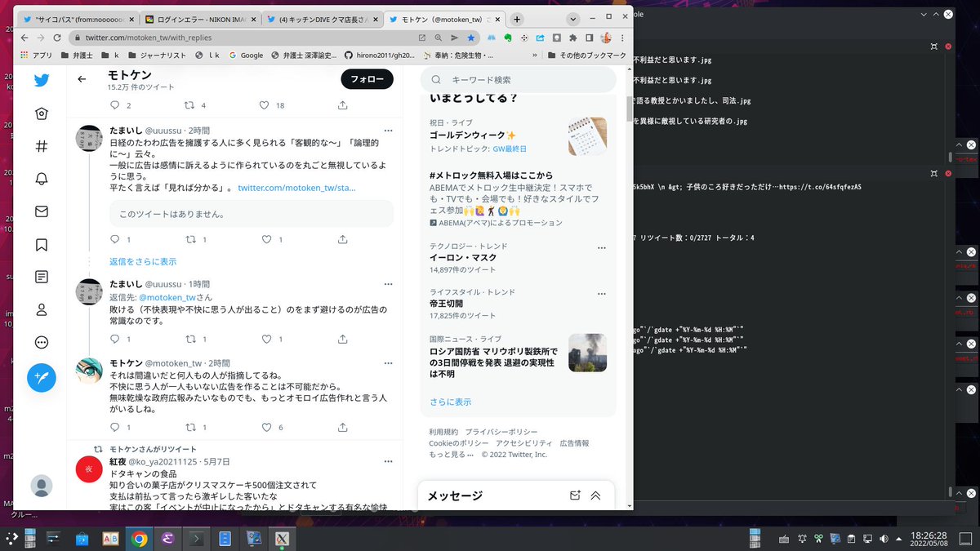The width and height of the screenshot is (980, 551).
Task: Open Twitter Home feed icon in sidebar
Action: pyautogui.click(x=41, y=113)
